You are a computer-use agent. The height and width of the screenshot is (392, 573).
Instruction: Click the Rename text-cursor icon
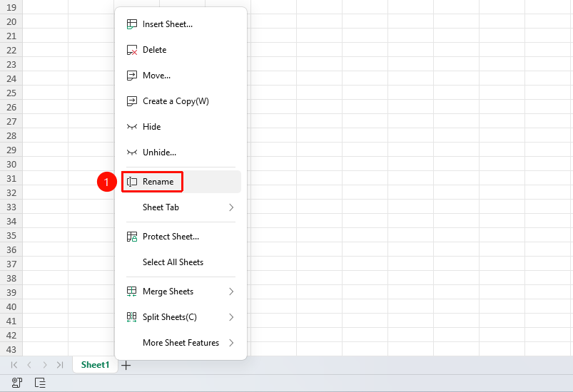[131, 182]
